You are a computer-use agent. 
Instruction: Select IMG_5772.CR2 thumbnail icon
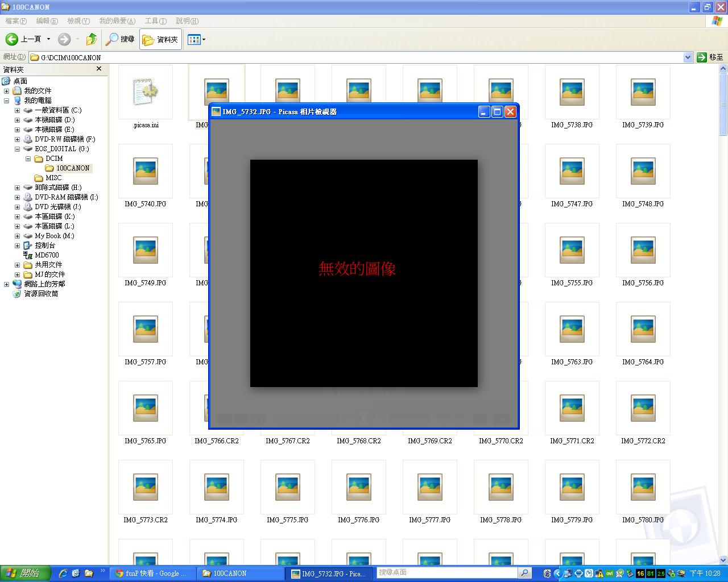pyautogui.click(x=643, y=408)
